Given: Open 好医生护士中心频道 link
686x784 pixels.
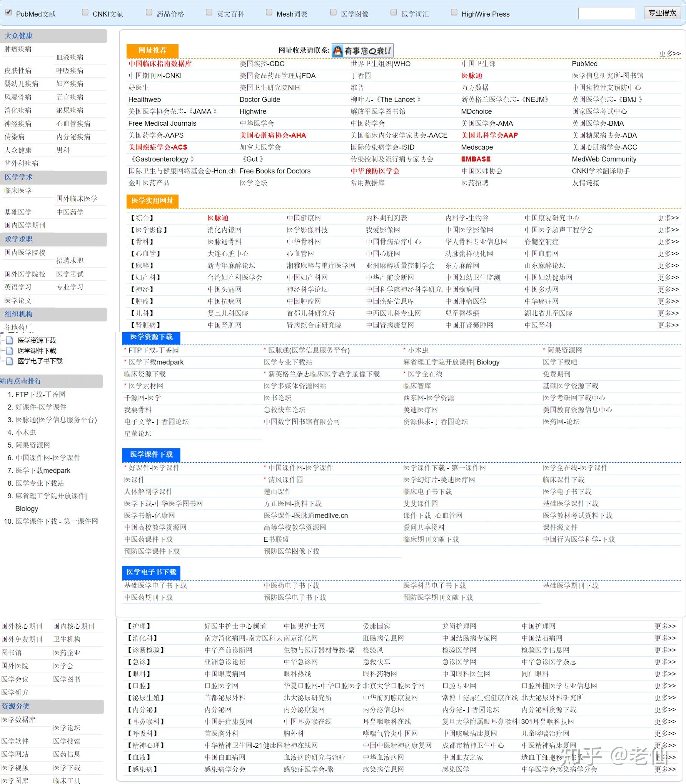Looking at the screenshot, I should pyautogui.click(x=235, y=626).
